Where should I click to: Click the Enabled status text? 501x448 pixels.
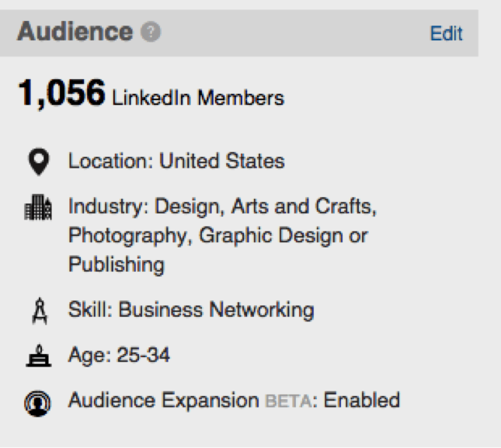(362, 400)
